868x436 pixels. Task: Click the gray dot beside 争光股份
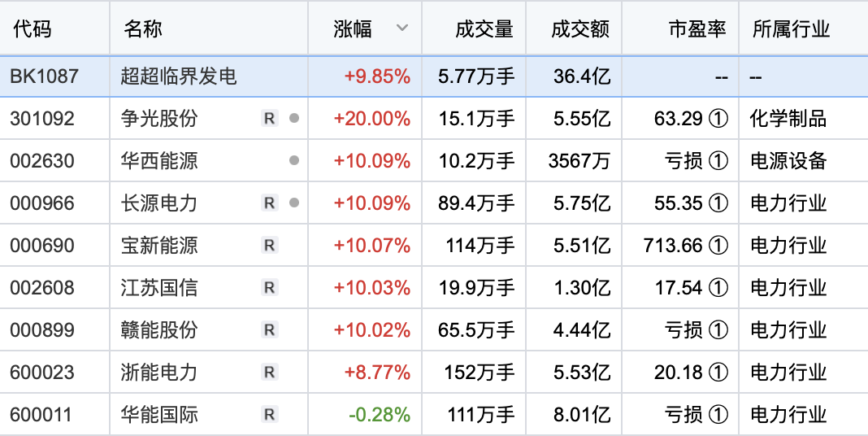(x=294, y=119)
